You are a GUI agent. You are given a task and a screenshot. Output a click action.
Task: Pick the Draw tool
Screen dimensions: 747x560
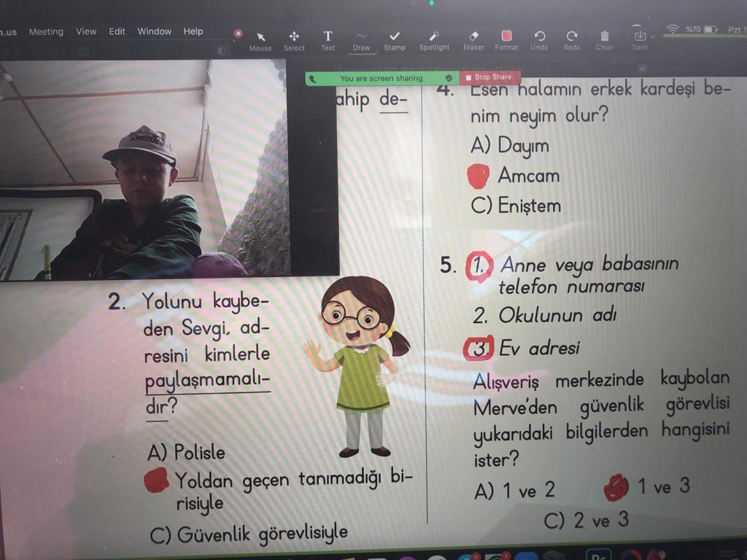coord(361,39)
